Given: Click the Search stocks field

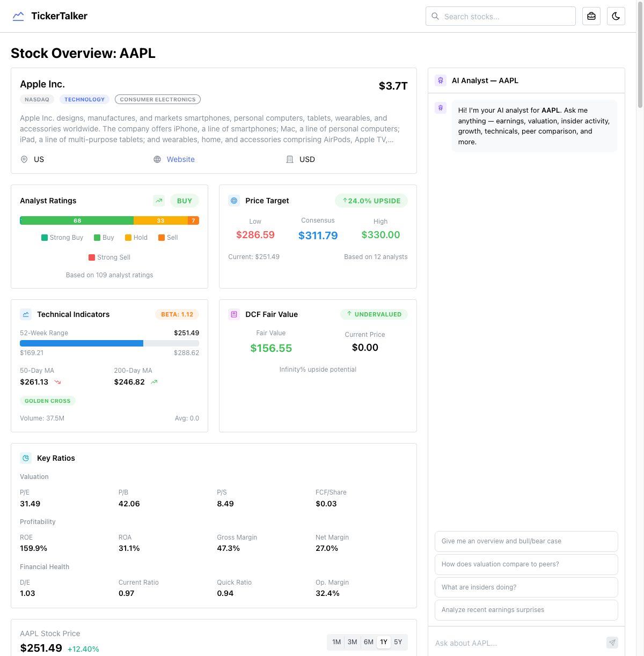Looking at the screenshot, I should point(500,16).
